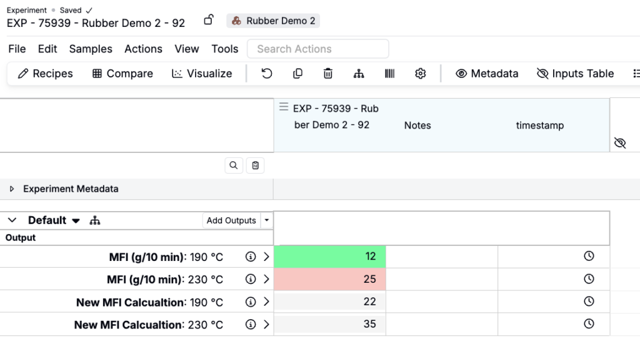The height and width of the screenshot is (364, 640).
Task: Open the Tools menu
Action: [x=225, y=49]
